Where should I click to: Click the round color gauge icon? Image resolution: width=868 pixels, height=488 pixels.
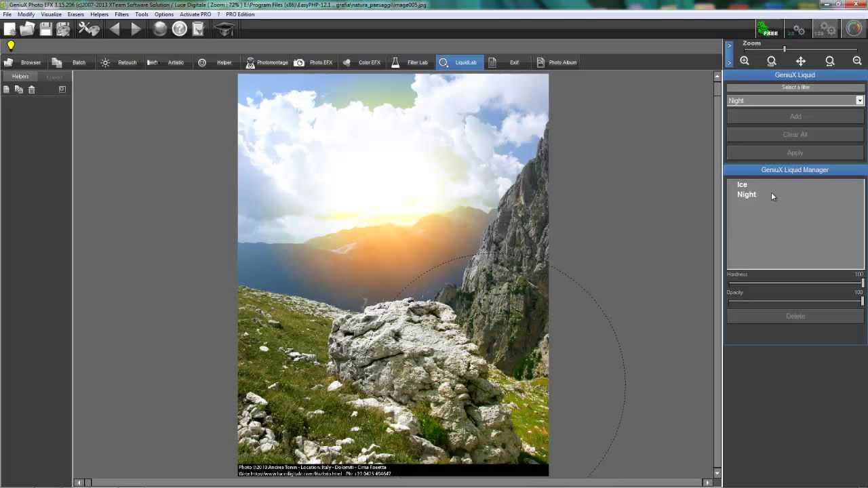pos(854,29)
